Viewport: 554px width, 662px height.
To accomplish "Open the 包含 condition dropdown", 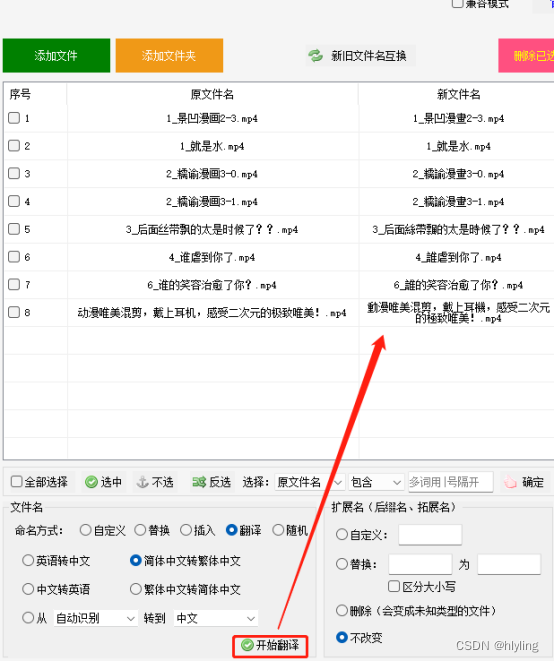I will (x=375, y=482).
